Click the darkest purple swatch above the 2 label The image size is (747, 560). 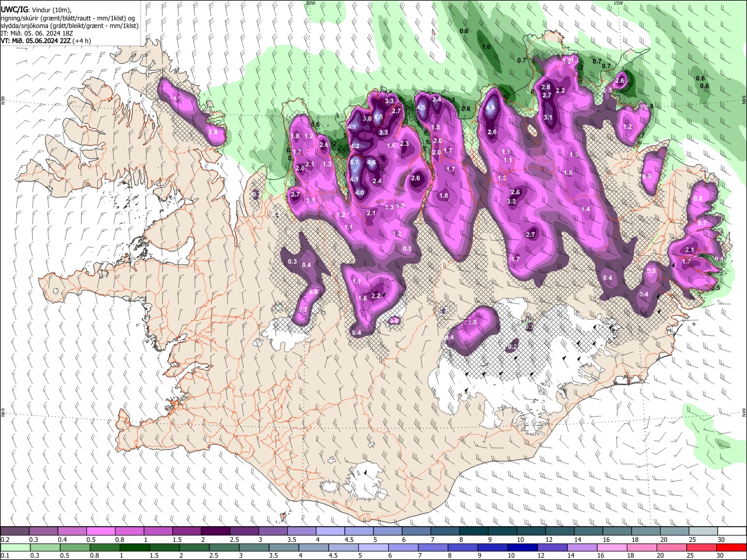point(215,531)
